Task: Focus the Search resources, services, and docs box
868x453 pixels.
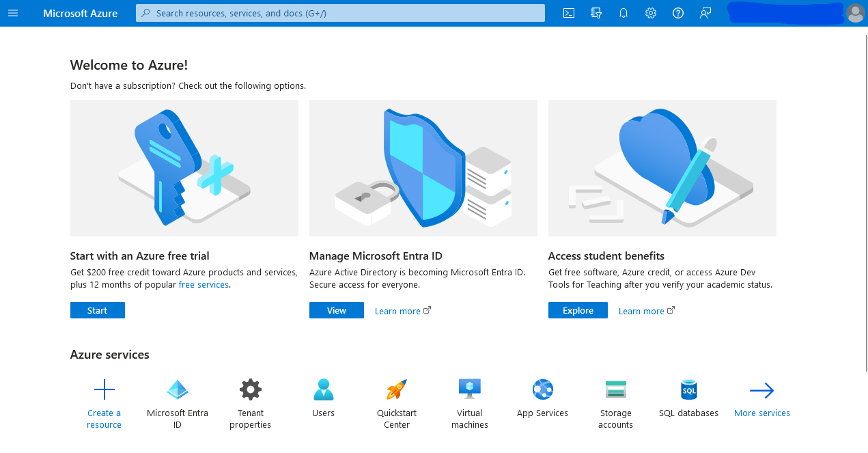Action: (x=340, y=13)
